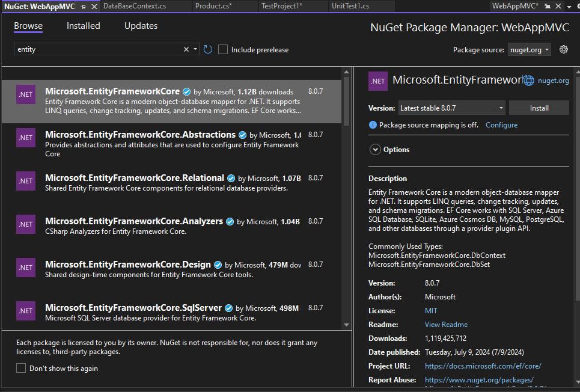Click verified badge of EntityFrameworkCore.SqlServer
The height and width of the screenshot is (392, 580).
click(229, 308)
